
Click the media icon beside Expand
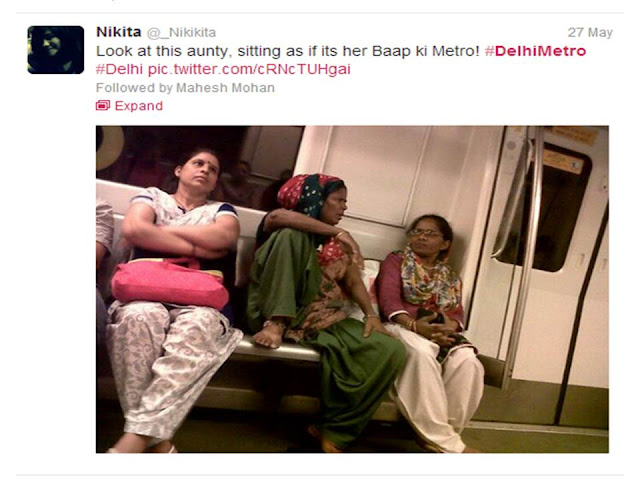[103, 106]
